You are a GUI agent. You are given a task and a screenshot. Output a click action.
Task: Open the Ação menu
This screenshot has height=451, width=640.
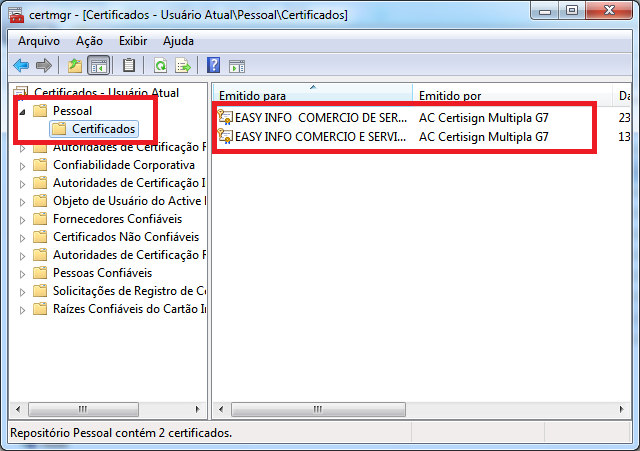(x=89, y=41)
